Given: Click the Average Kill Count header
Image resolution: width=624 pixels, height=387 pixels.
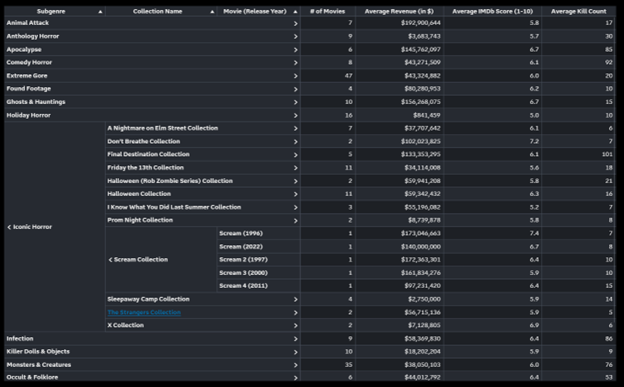Looking at the screenshot, I should [578, 11].
